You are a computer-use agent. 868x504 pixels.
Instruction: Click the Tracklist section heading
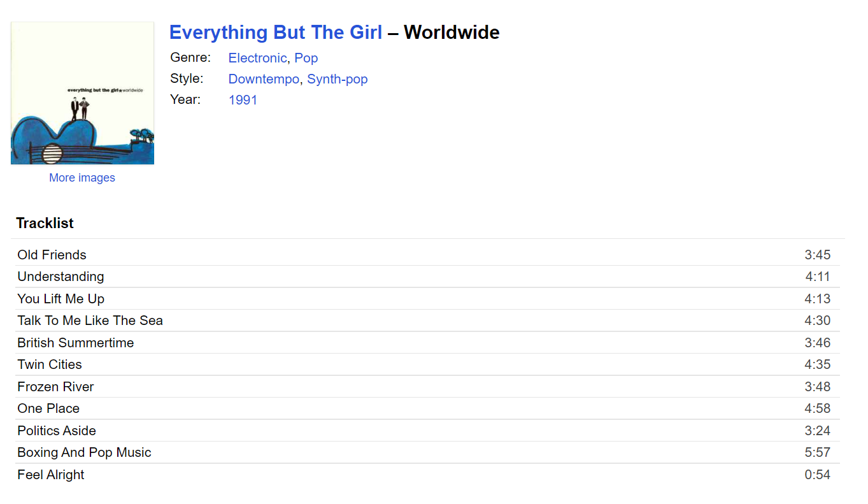45,223
